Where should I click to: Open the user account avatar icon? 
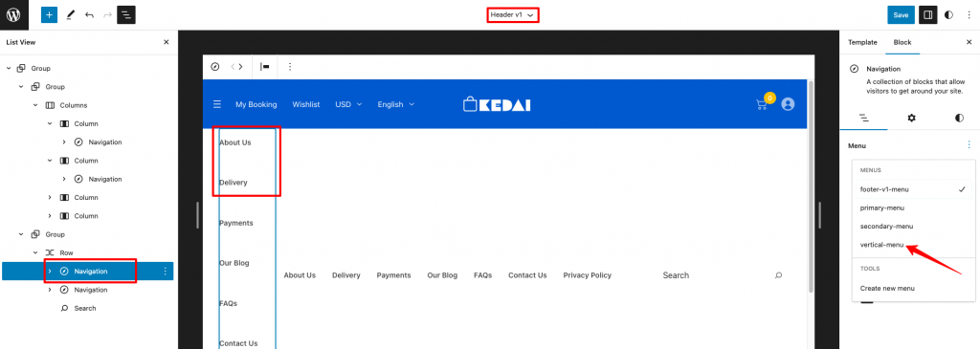click(x=788, y=104)
